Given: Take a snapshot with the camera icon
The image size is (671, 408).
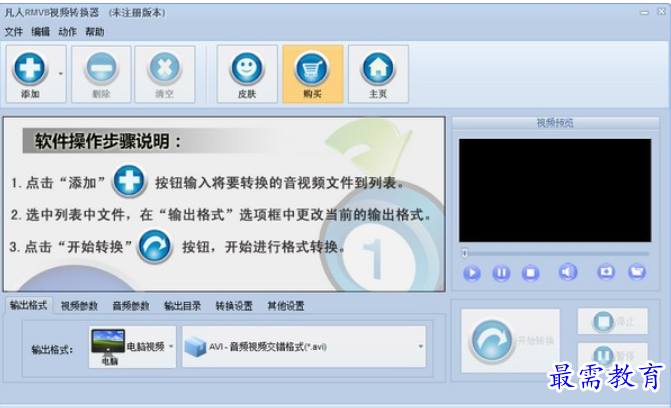Looking at the screenshot, I should point(606,272).
